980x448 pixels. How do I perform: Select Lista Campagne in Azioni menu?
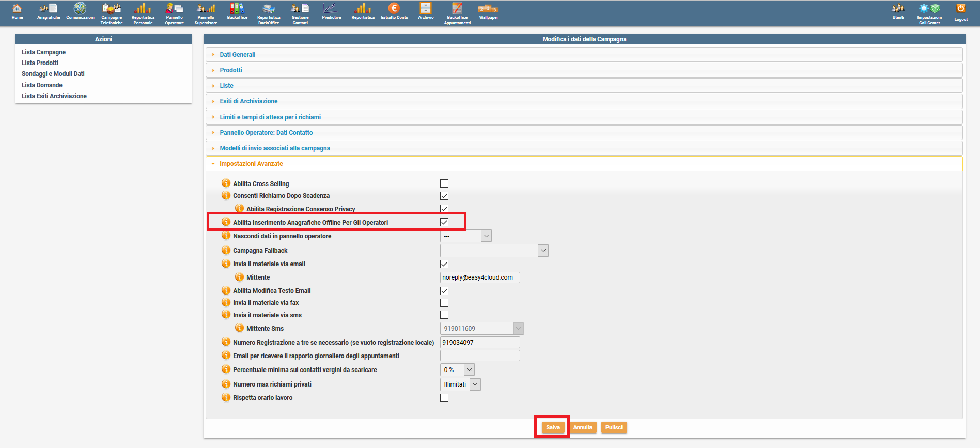[x=43, y=52]
